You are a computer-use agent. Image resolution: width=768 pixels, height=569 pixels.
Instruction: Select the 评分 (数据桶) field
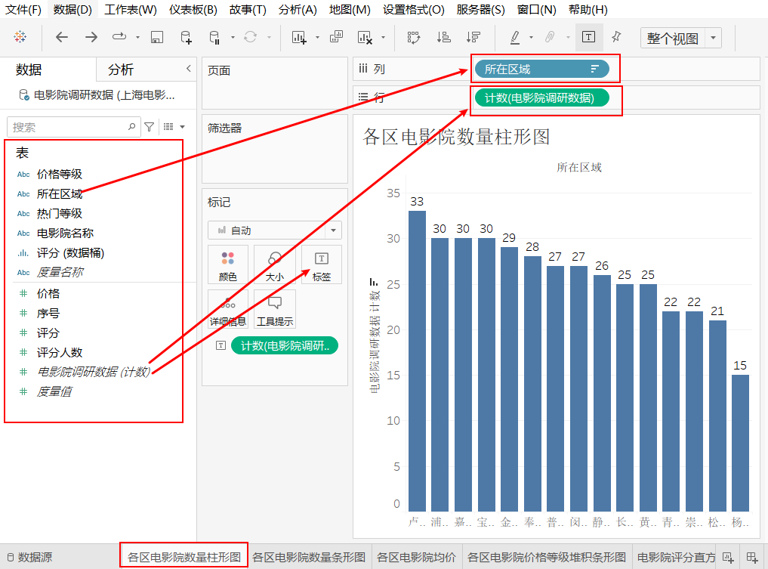coord(70,253)
